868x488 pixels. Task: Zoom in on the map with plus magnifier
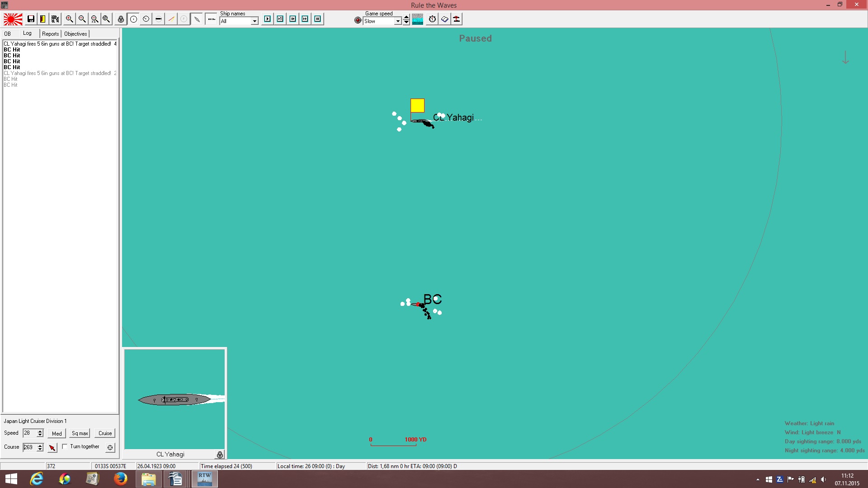coord(69,19)
